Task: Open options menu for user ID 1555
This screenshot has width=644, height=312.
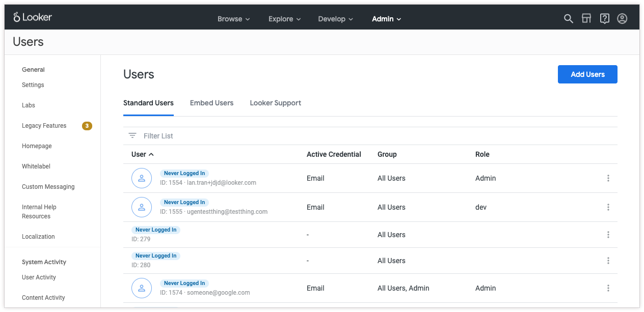Action: (x=608, y=207)
